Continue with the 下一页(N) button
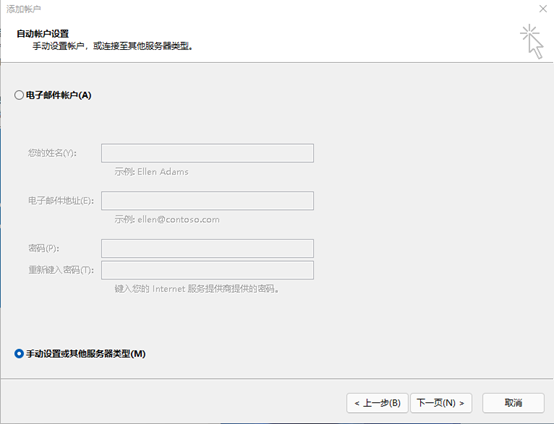Image resolution: width=554 pixels, height=424 pixels. click(x=441, y=403)
